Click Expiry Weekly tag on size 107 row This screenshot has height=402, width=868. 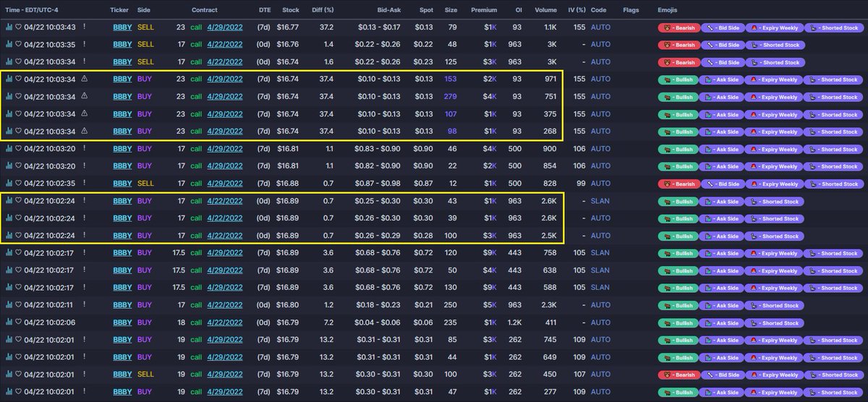click(x=773, y=114)
